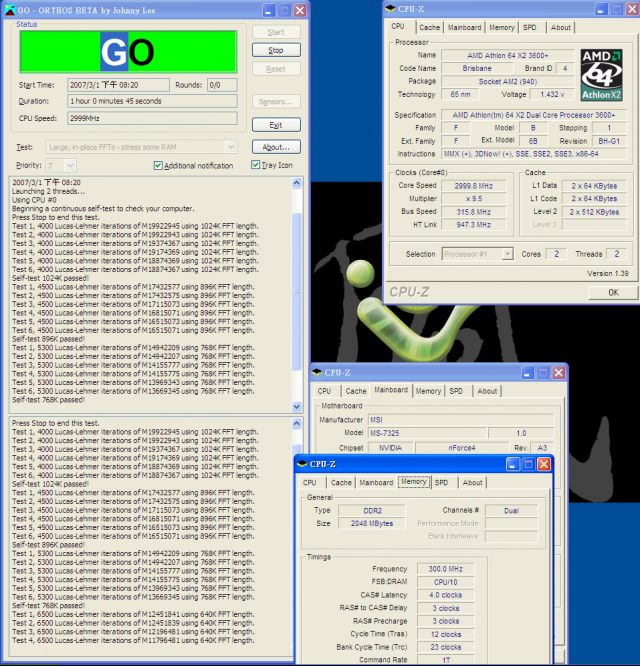Click the AMD Athlon X2 logo in CPU-Z
Screen dimensions: 640x666
(601, 75)
